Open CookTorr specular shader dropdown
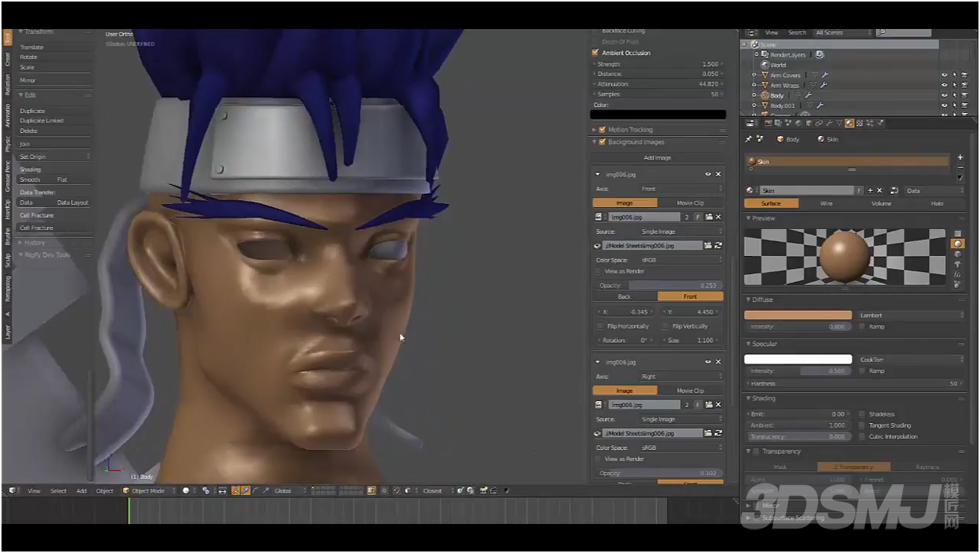The height and width of the screenshot is (553, 980). (x=911, y=359)
